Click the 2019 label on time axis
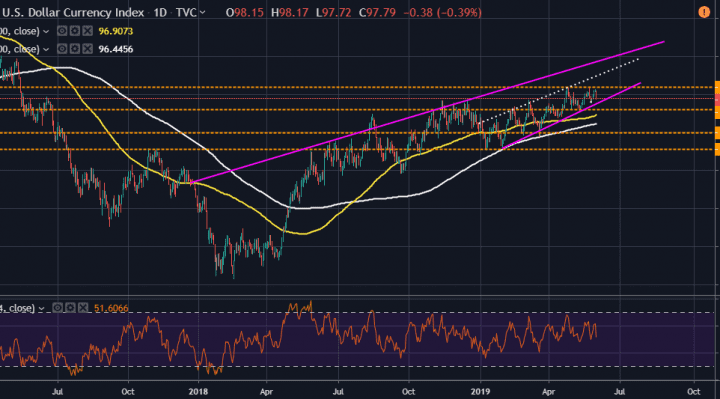The image size is (720, 399). point(480,392)
